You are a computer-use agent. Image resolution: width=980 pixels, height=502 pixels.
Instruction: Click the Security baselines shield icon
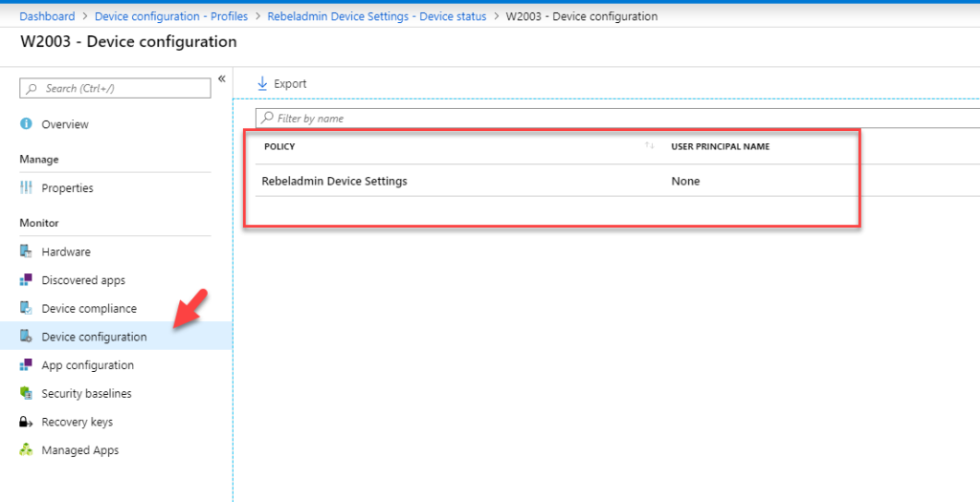click(26, 394)
